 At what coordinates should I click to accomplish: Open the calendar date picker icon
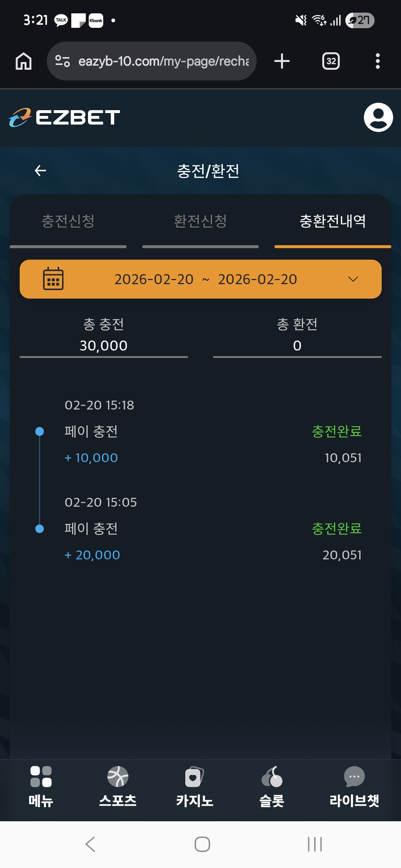[53, 279]
